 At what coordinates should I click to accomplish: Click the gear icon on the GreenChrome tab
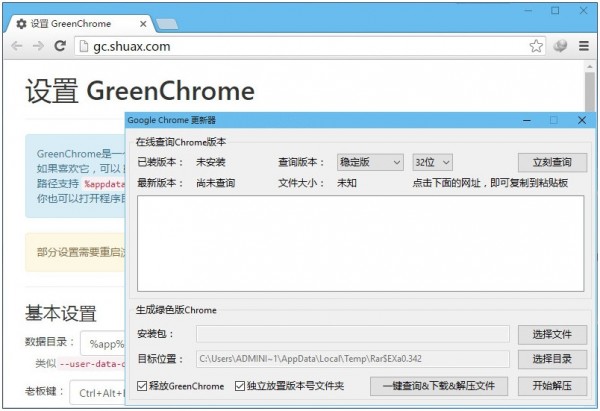[x=22, y=22]
